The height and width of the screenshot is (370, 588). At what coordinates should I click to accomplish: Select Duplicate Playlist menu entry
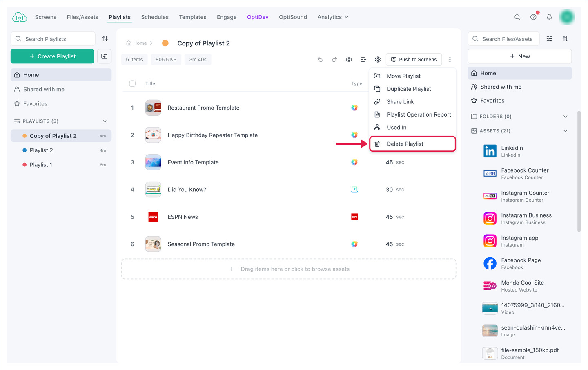tap(412, 89)
